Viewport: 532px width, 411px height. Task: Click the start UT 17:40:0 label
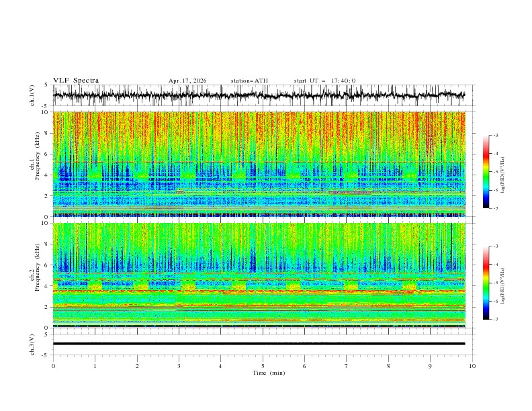coord(324,81)
